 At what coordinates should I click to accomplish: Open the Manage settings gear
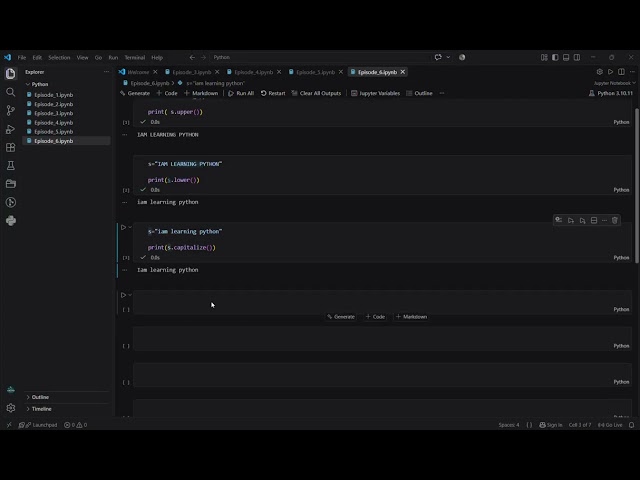click(x=11, y=408)
